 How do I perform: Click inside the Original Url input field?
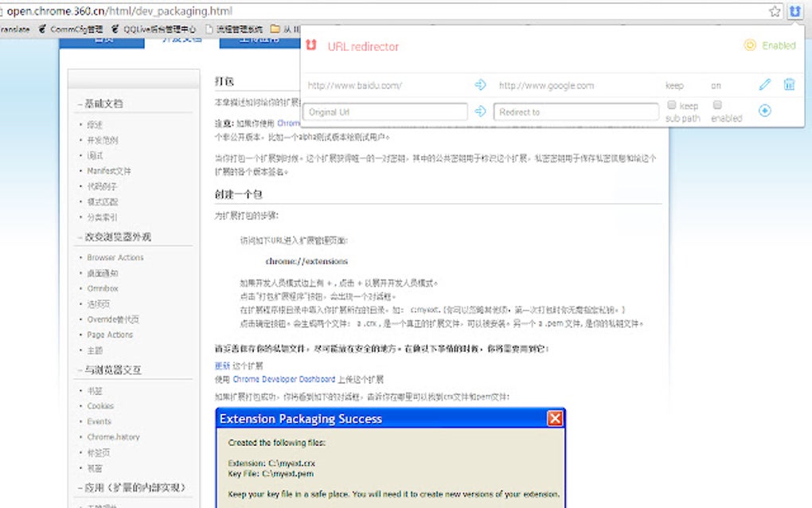click(x=385, y=111)
